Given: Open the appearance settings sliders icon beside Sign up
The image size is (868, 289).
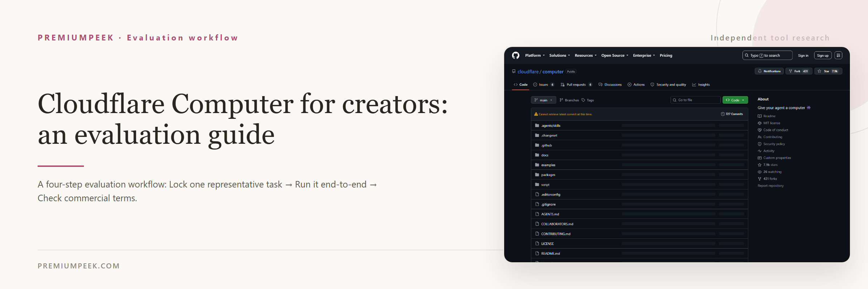Looking at the screenshot, I should pyautogui.click(x=838, y=55).
